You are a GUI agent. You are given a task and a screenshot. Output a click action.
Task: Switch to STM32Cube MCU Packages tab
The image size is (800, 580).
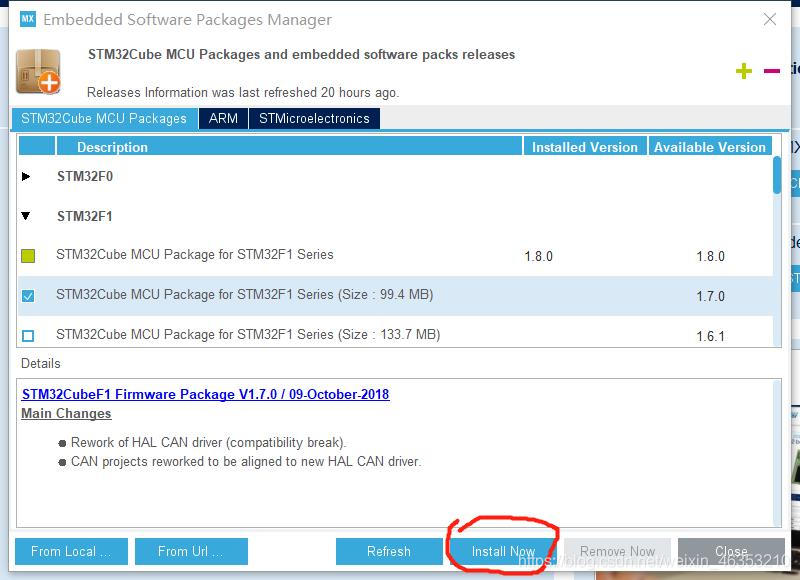click(104, 118)
